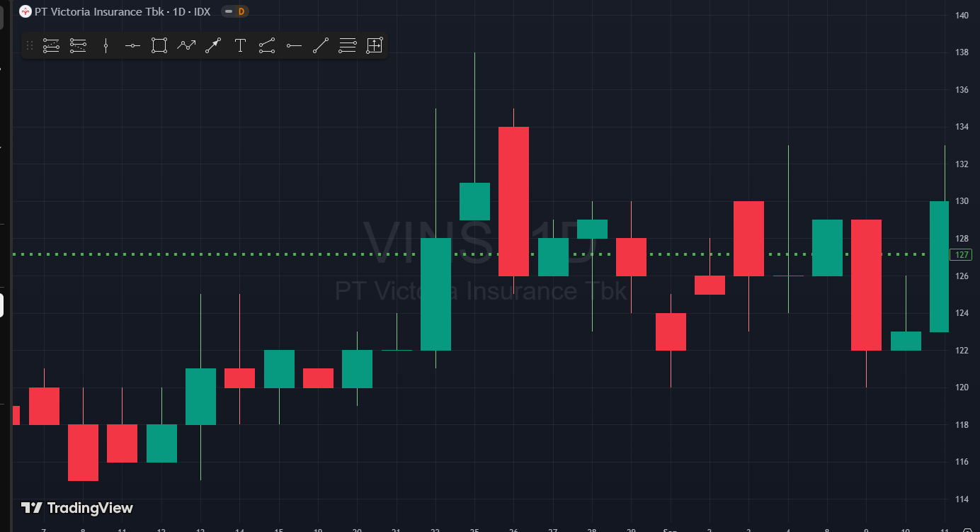This screenshot has height=532, width=980.
Task: Select the Vertical Line tool
Action: click(106, 46)
